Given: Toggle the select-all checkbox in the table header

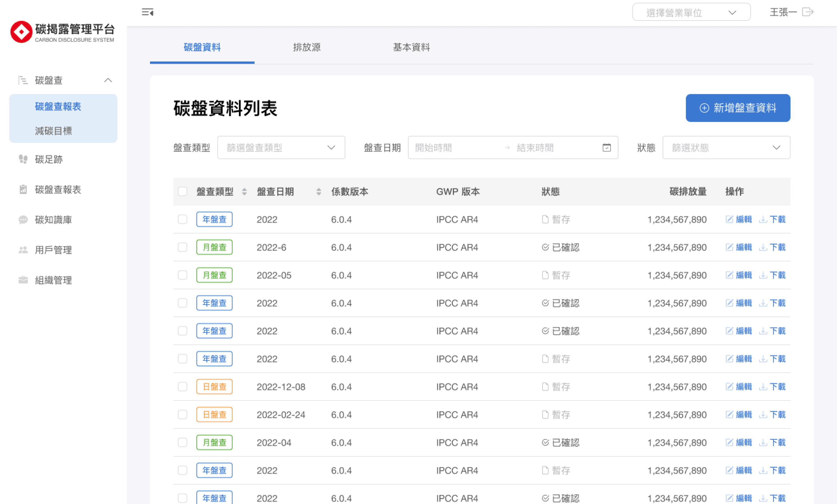Looking at the screenshot, I should click(x=182, y=191).
